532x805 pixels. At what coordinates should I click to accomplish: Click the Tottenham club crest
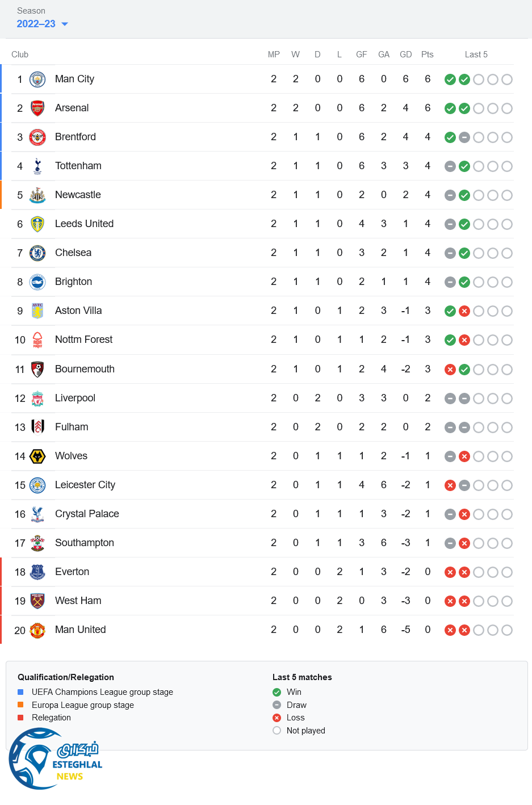37,166
